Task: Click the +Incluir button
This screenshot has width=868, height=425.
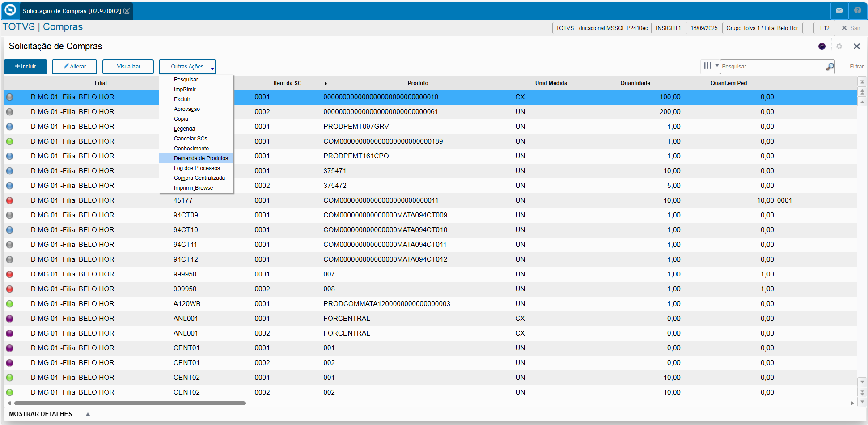Action: (x=25, y=67)
